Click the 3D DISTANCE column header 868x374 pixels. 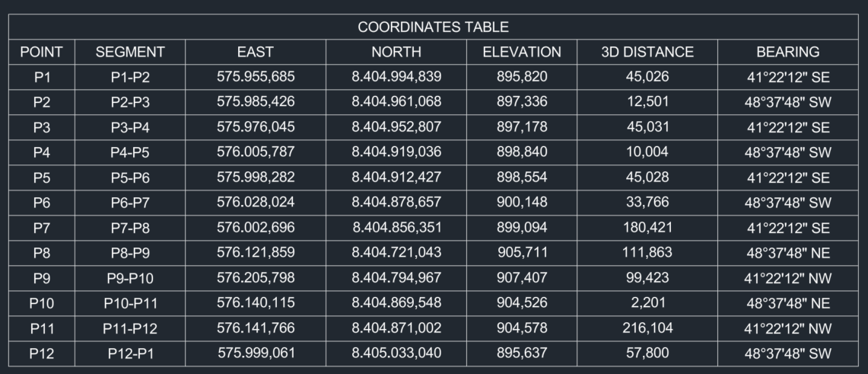[x=647, y=53]
